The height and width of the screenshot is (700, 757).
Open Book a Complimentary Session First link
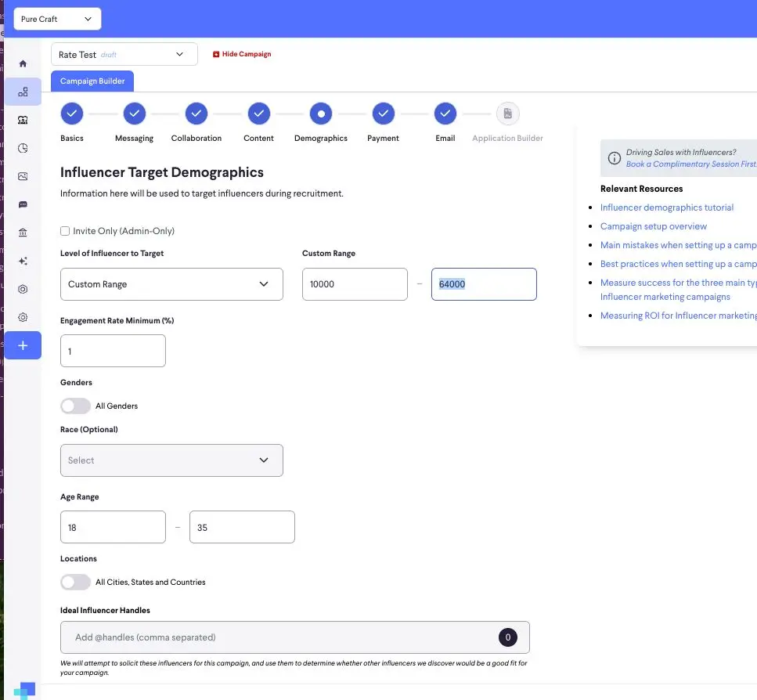(x=691, y=164)
